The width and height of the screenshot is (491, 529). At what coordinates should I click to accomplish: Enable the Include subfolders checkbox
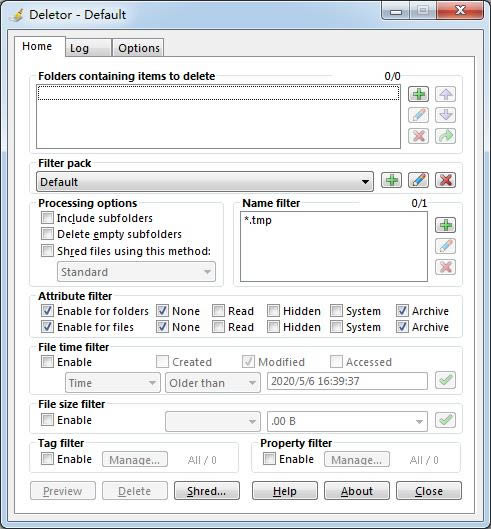pos(47,218)
